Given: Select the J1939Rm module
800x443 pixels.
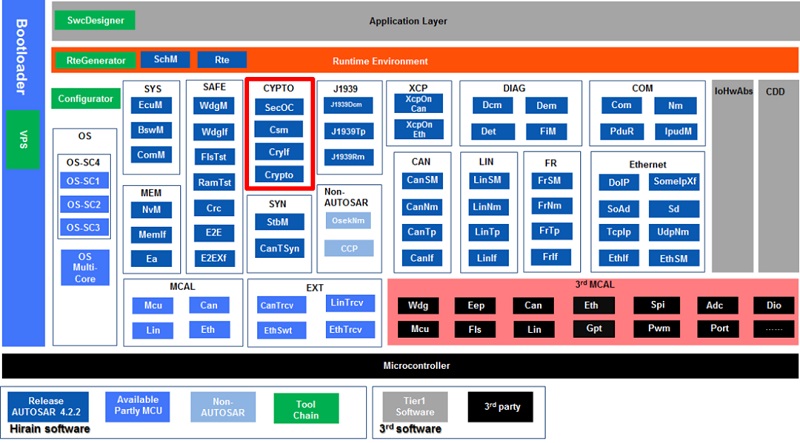Looking at the screenshot, I should click(x=348, y=157).
